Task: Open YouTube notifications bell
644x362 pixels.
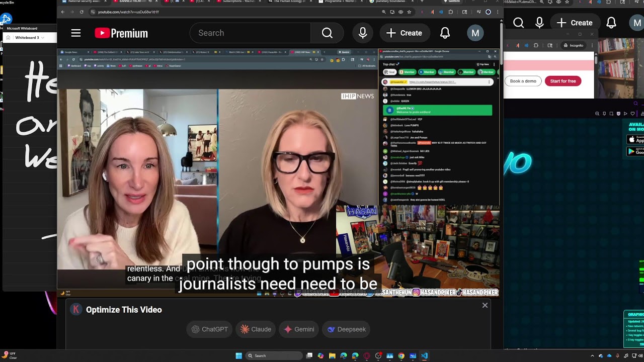Action: (445, 33)
